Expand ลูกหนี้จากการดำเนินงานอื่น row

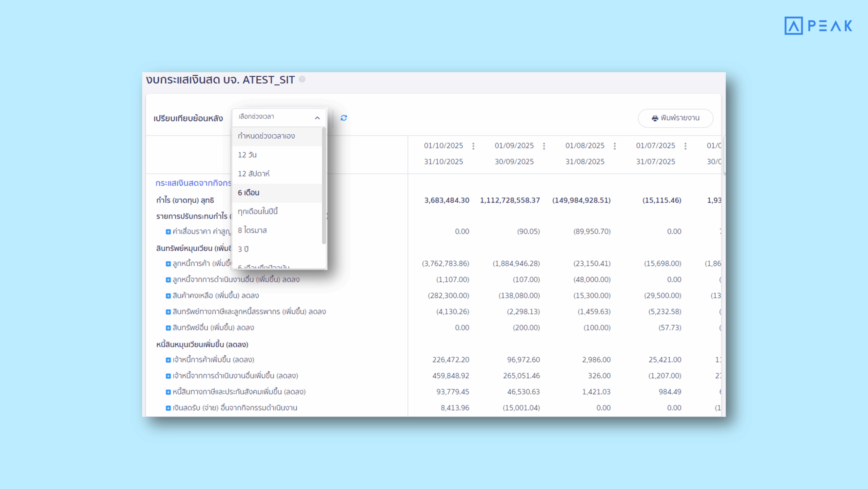pyautogui.click(x=168, y=280)
